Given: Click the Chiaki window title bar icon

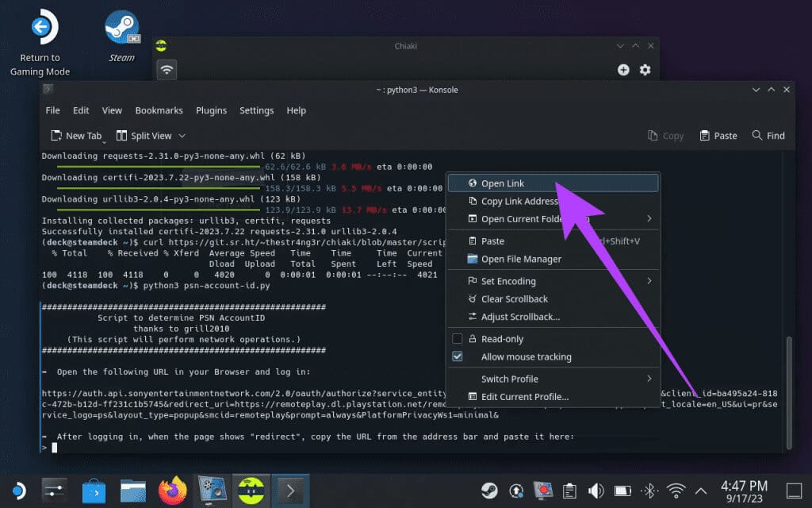Looking at the screenshot, I should click(x=161, y=46).
